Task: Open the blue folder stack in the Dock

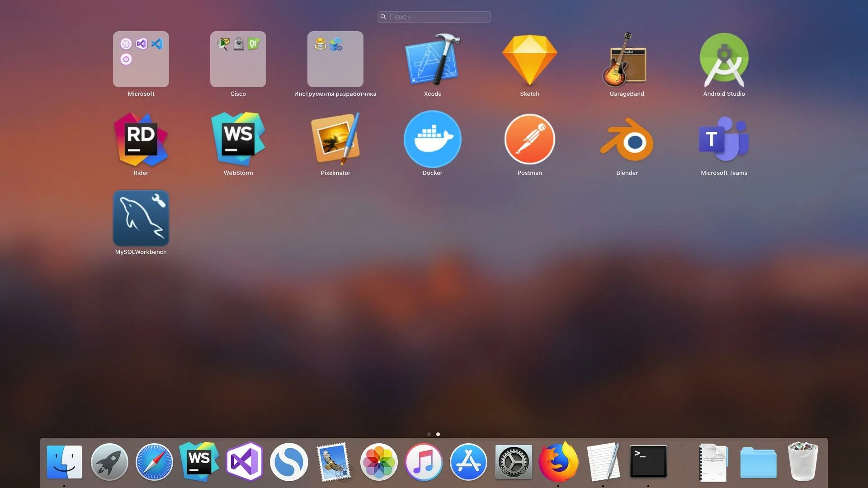Action: [x=758, y=463]
